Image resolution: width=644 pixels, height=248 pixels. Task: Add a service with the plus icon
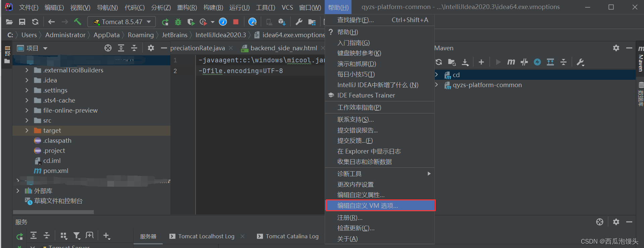107,236
